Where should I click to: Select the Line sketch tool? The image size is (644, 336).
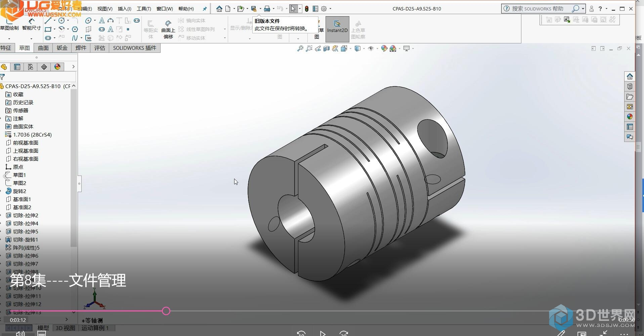click(48, 21)
